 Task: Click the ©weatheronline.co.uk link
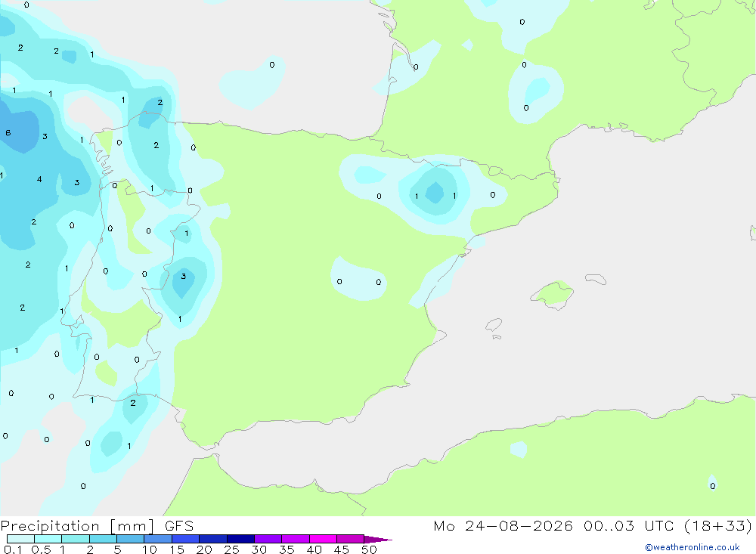(692, 547)
